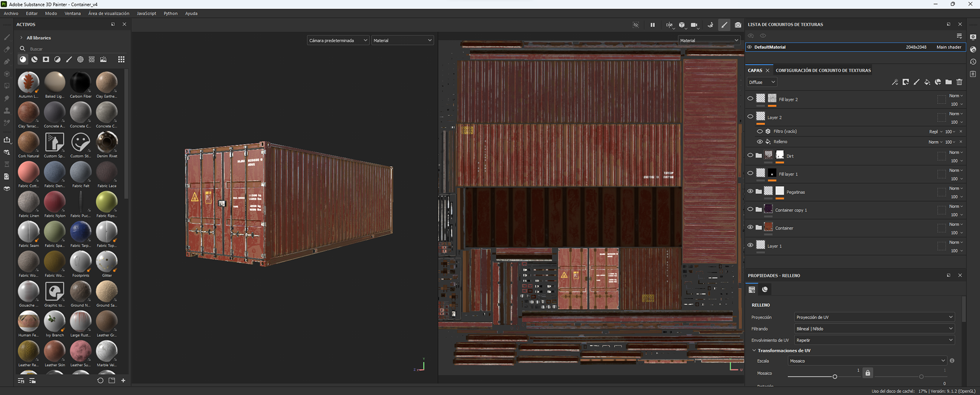Screen dimensions: 980x395
Task: Open the Diffuse channel dropdown
Action: point(762,82)
